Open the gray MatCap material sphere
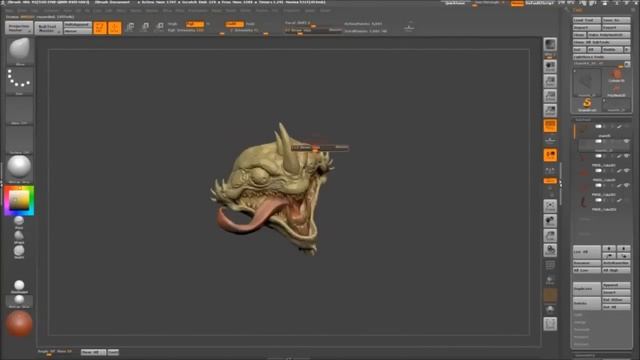Screen dimensions: 640x360 (19, 169)
